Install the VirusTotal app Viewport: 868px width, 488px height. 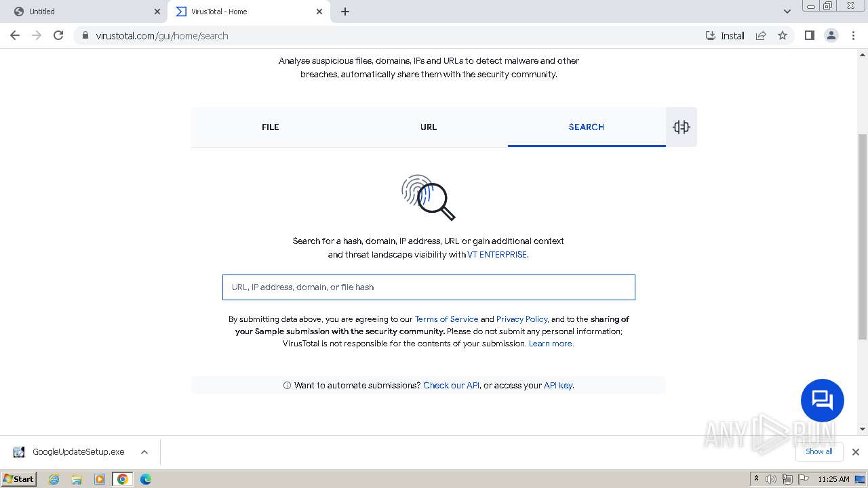click(x=725, y=35)
